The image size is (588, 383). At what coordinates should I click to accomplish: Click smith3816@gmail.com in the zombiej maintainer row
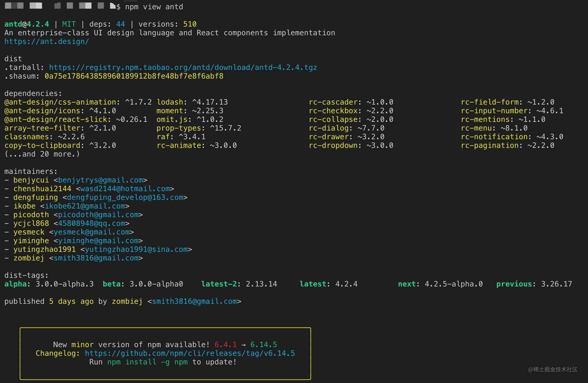96,258
